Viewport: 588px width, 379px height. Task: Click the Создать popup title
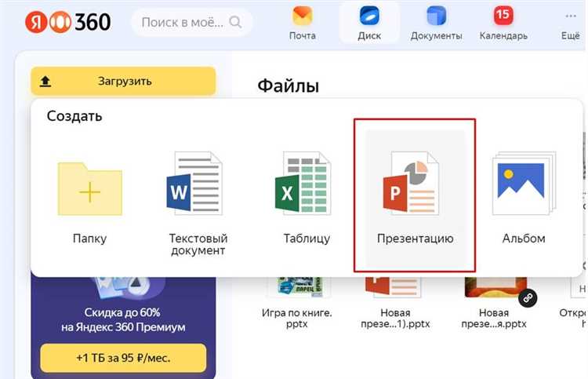tap(74, 116)
